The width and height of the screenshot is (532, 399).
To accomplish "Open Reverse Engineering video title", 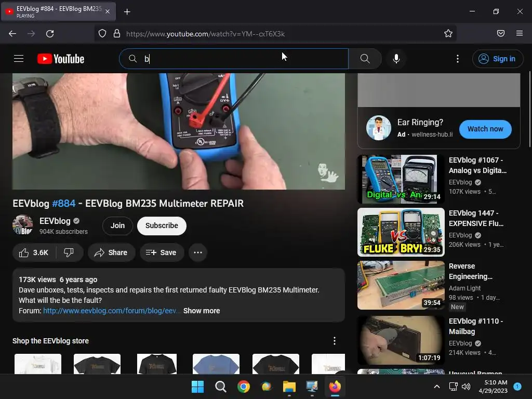I will (x=471, y=271).
